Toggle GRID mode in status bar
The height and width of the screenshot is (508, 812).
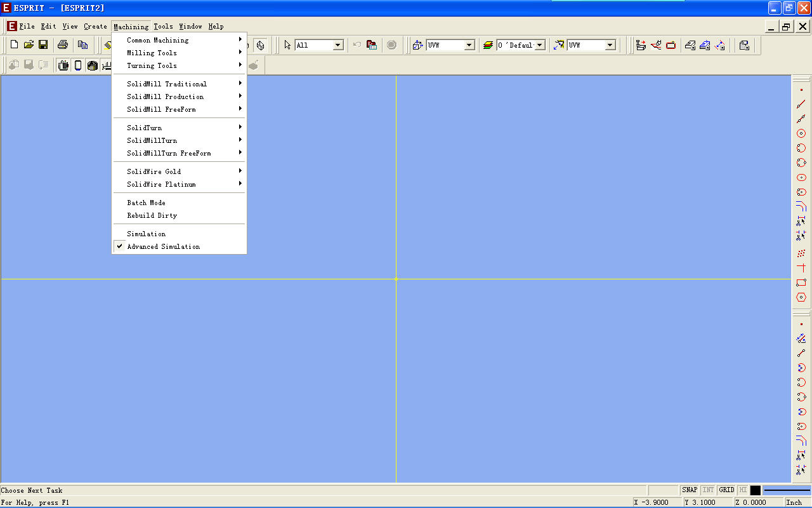726,490
